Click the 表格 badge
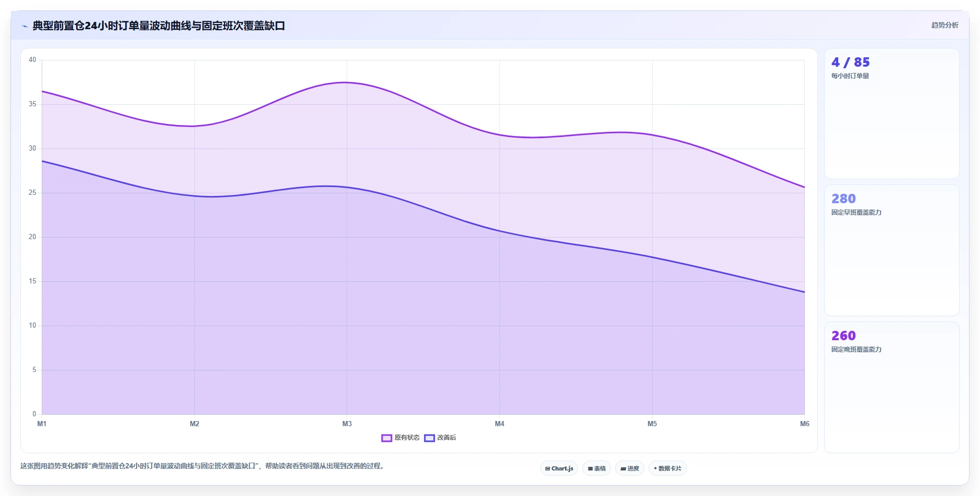Image resolution: width=980 pixels, height=496 pixels. pos(597,468)
